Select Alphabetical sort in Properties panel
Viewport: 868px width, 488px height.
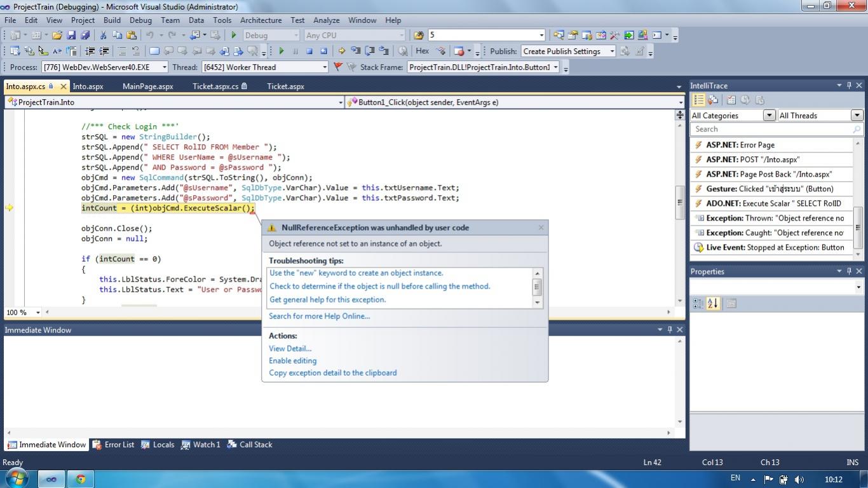tap(712, 304)
